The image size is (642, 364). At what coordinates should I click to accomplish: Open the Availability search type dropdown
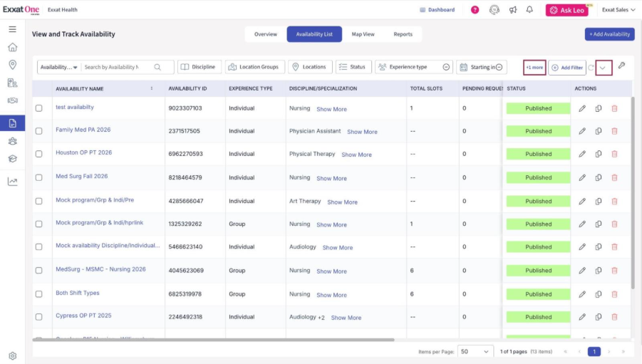click(59, 67)
